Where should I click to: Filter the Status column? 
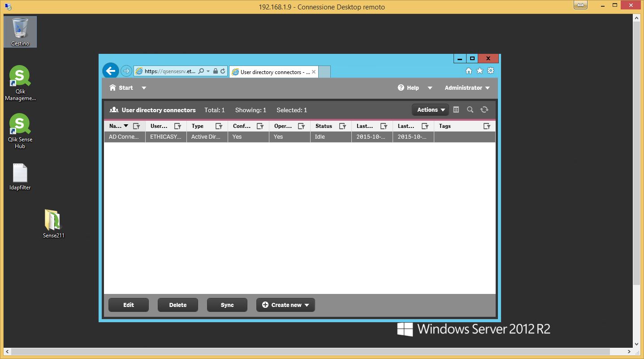343,127
